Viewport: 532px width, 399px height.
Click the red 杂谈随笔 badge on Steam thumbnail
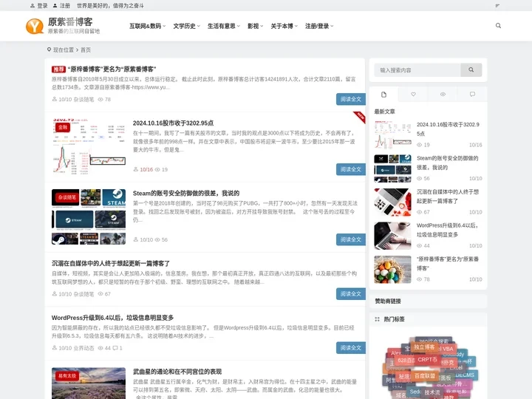[67, 197]
